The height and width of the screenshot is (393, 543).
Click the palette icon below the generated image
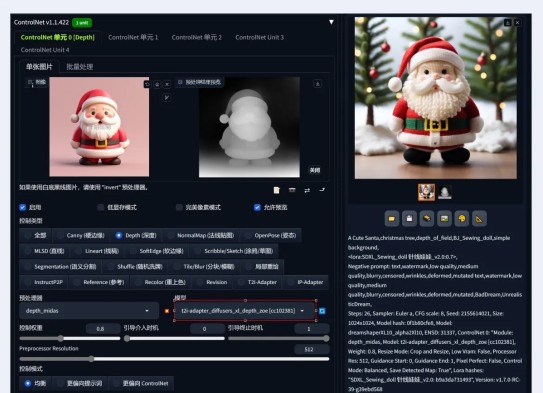[462, 218]
